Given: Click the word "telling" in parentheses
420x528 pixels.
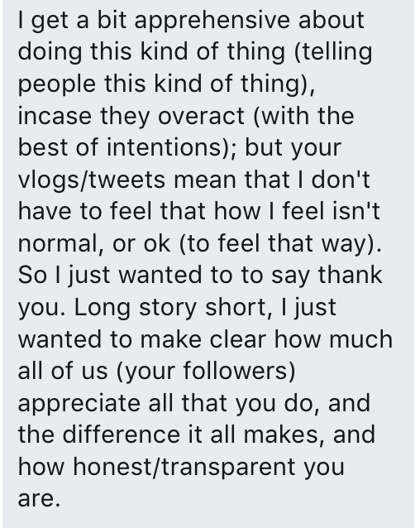Looking at the screenshot, I should [x=336, y=53].
